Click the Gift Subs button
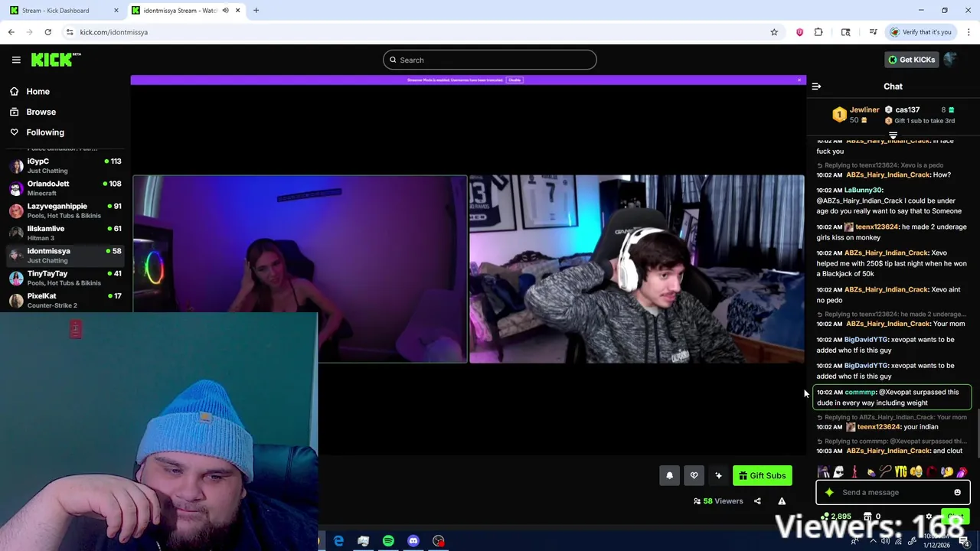 762,476
